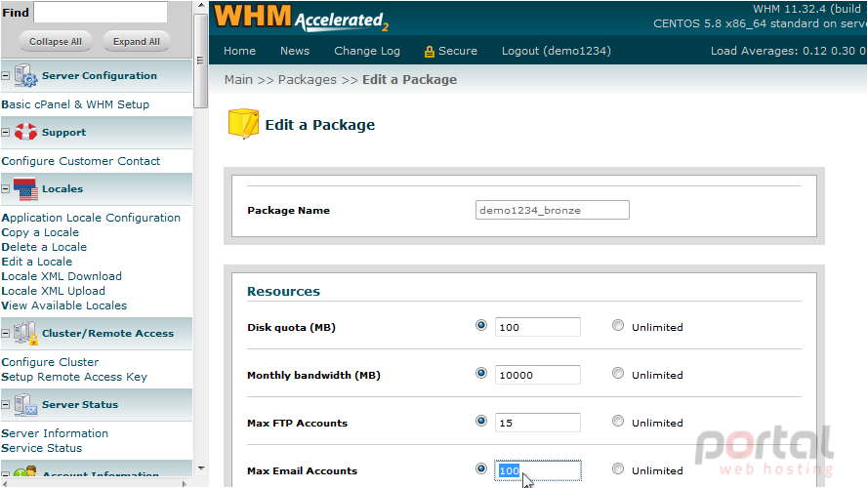Open Locale XML Upload
Image resolution: width=868 pixels, height=488 pixels.
pos(53,291)
